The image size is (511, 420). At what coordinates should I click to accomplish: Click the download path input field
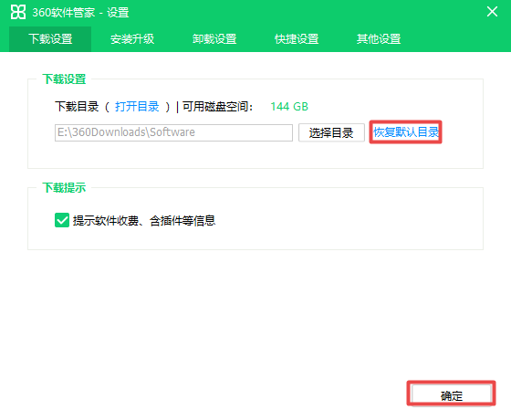[173, 132]
